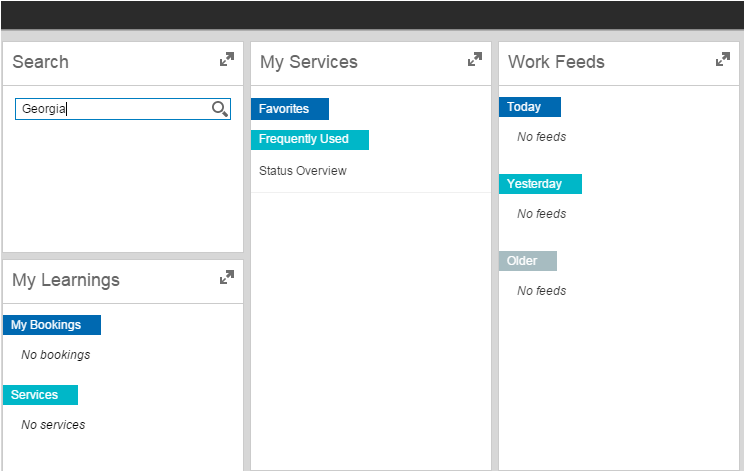This screenshot has width=745, height=472.
Task: Click the magnifying glass search icon
Action: pyautogui.click(x=220, y=109)
